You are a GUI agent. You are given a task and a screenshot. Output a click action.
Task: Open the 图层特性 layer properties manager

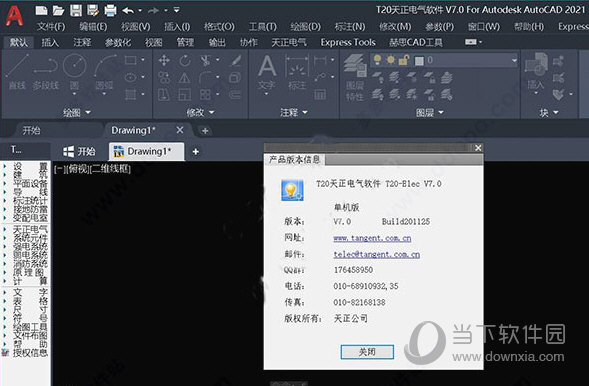355,77
